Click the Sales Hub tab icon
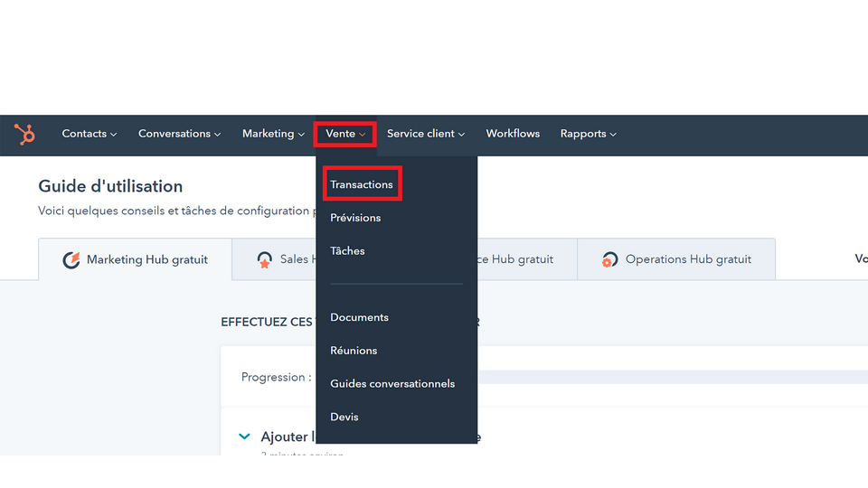Screen dimensions: 868x488 [265, 259]
